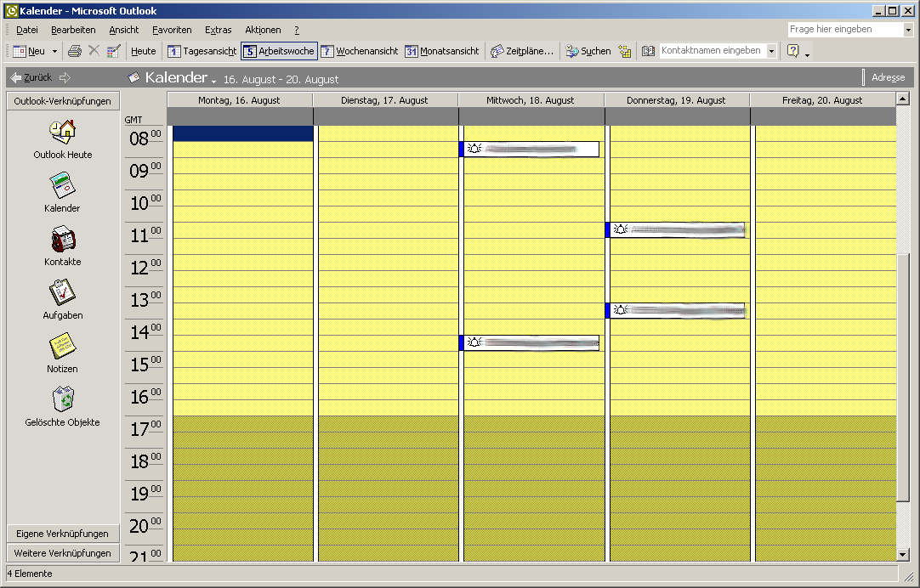Open the Outlook Heute shortcut
The width and height of the screenshot is (920, 588).
point(62,139)
